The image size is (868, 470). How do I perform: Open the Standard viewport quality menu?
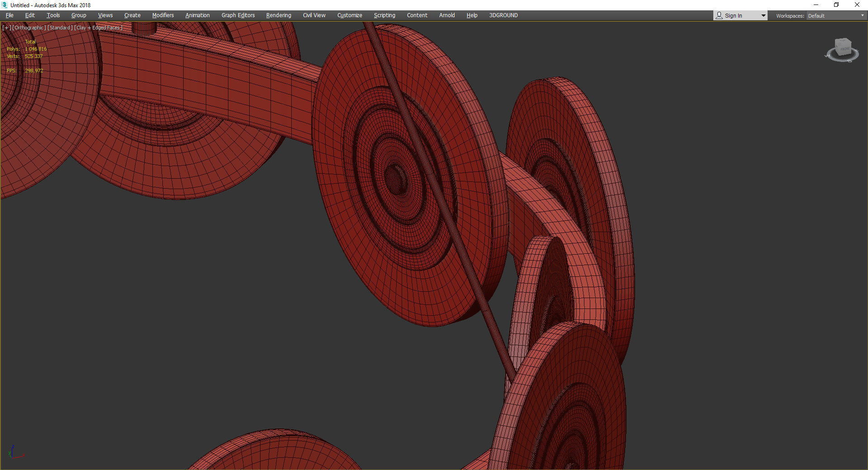point(60,28)
